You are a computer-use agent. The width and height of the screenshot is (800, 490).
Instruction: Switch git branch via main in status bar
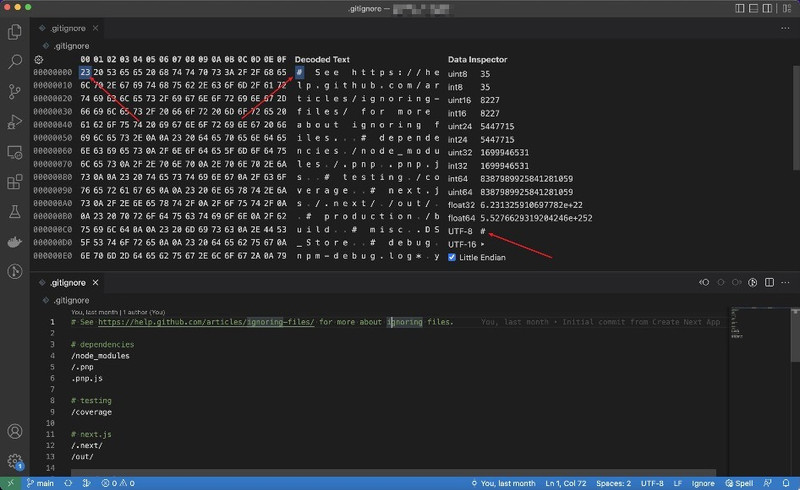pyautogui.click(x=40, y=483)
